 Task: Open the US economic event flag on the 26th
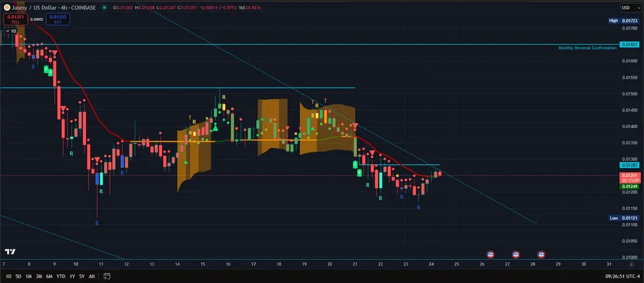[x=490, y=254]
